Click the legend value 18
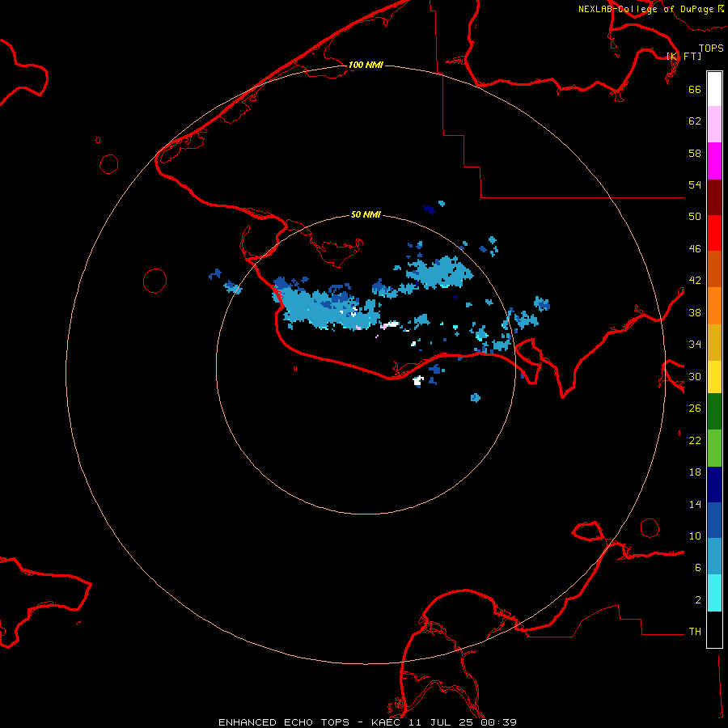Image resolution: width=728 pixels, height=728 pixels. pyautogui.click(x=695, y=472)
